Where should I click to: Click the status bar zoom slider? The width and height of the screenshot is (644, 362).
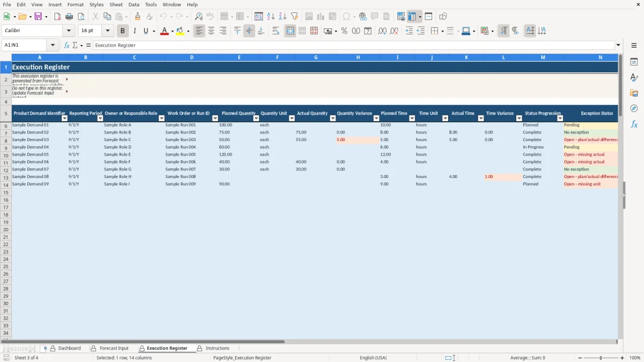601,358
